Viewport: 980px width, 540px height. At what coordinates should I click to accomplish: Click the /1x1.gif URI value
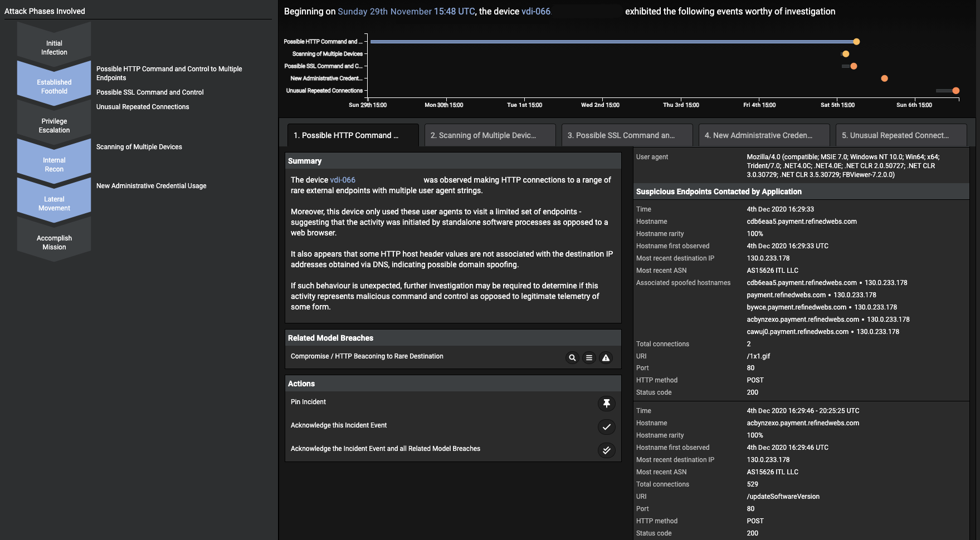[758, 356]
